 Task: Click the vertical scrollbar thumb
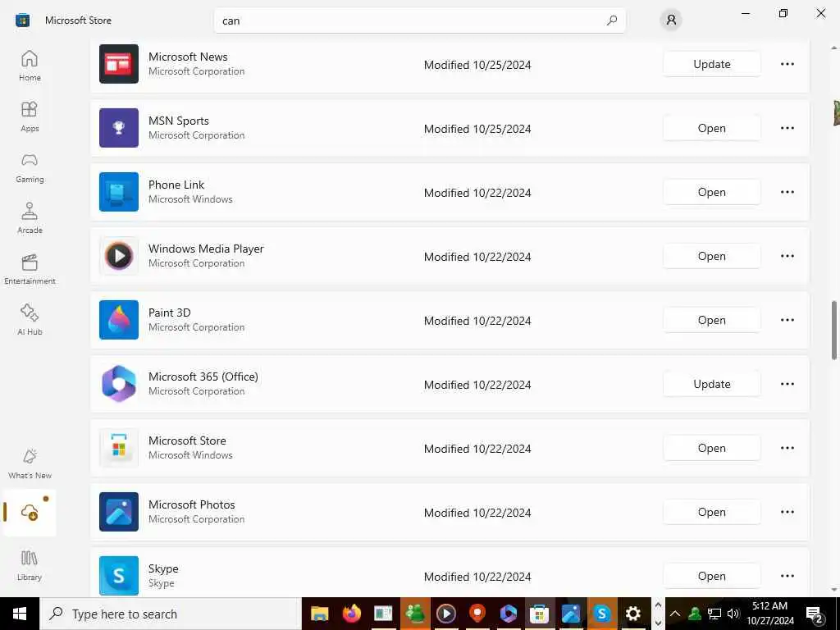coord(834,331)
